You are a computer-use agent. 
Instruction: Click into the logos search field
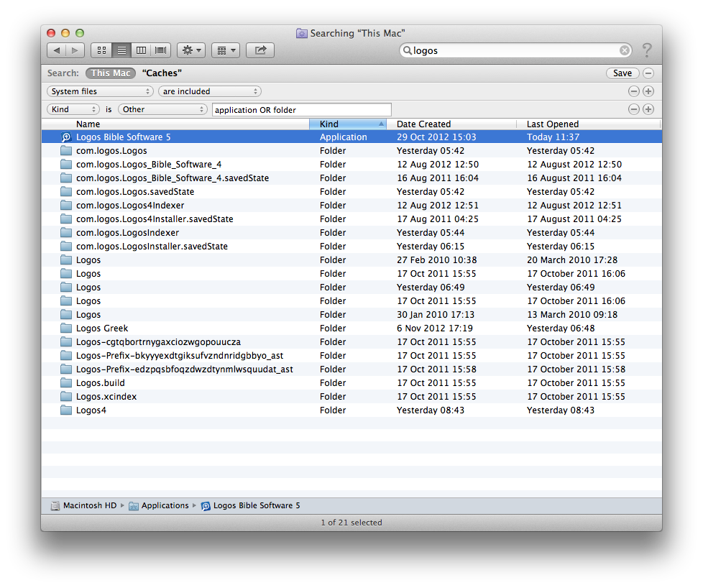tap(515, 50)
